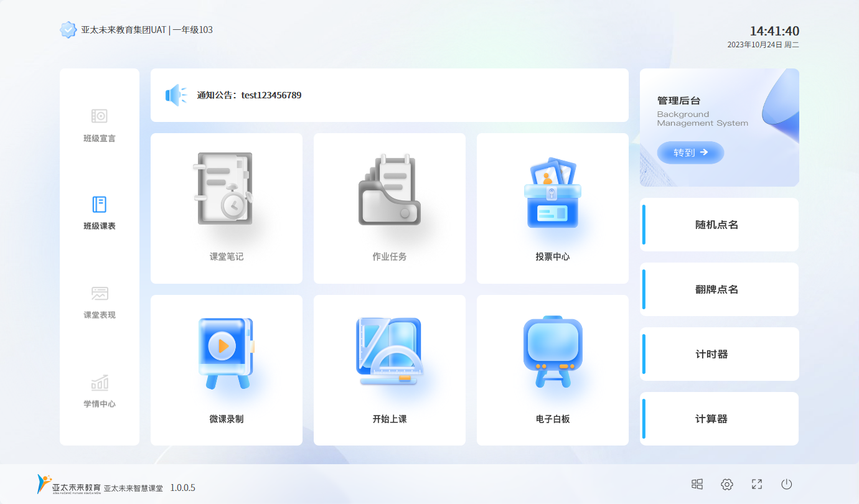The height and width of the screenshot is (504, 859).
Task: Click the 学情中心 label
Action: coord(100,404)
